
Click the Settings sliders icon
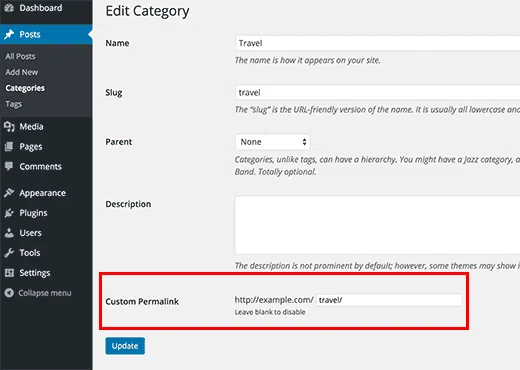click(x=9, y=273)
